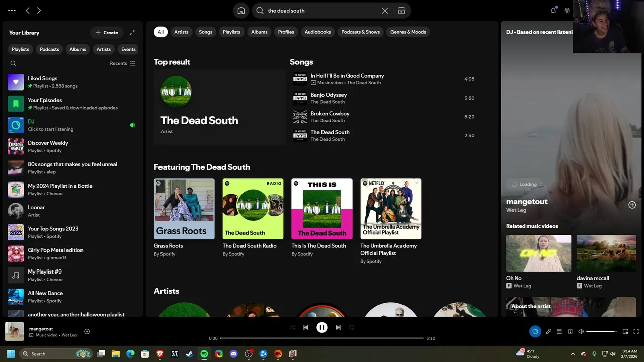
Task: Clear the search text with X
Action: [x=385, y=10]
